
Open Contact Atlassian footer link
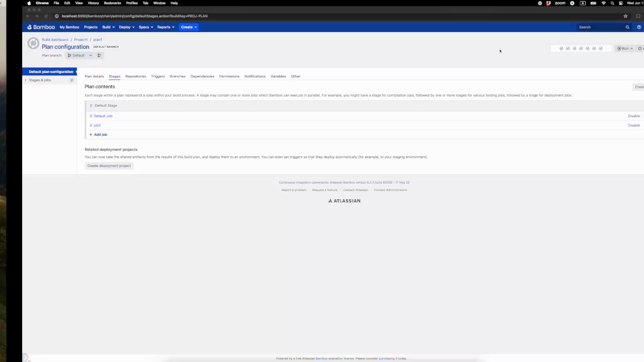click(356, 190)
